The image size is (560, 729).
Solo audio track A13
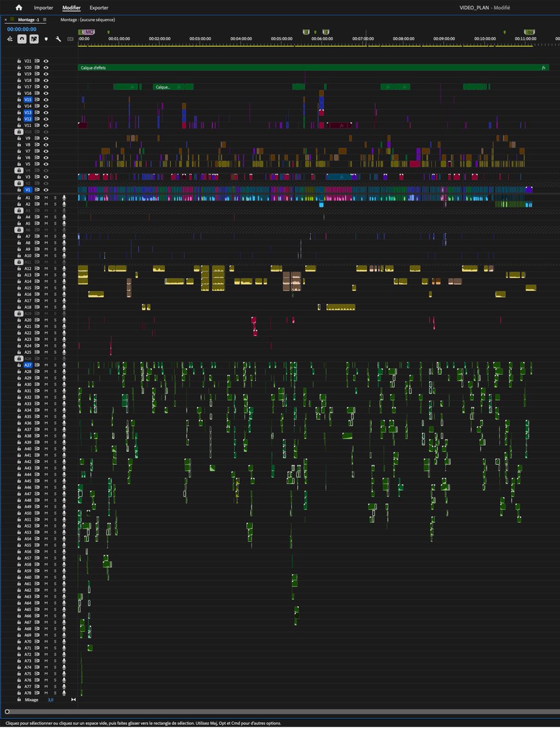pyautogui.click(x=55, y=275)
